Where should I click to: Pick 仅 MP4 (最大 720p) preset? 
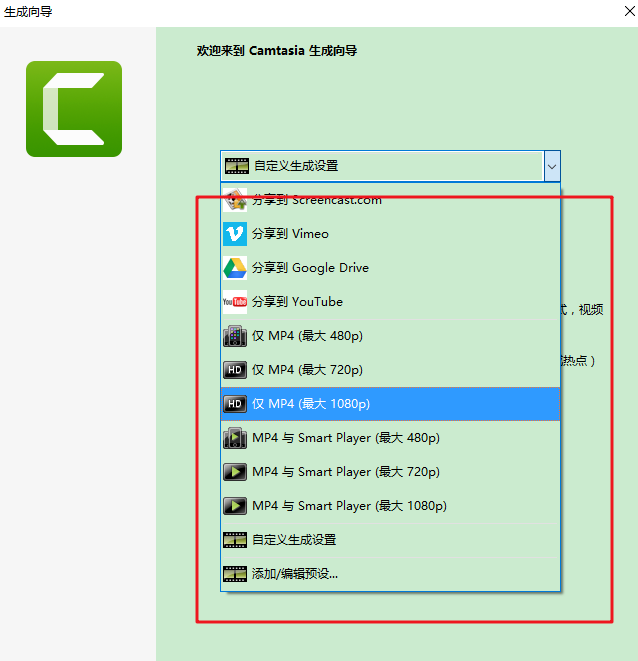[x=390, y=370]
